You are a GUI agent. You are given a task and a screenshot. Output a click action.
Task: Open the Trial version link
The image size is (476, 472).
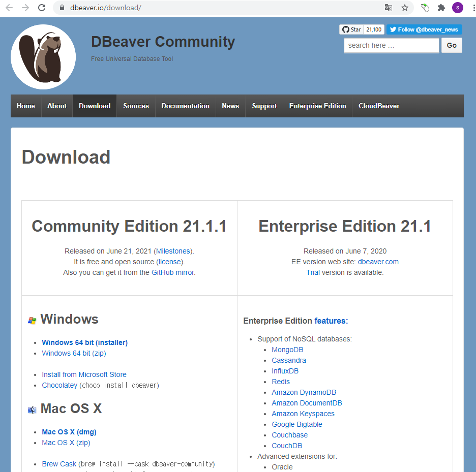tap(313, 272)
